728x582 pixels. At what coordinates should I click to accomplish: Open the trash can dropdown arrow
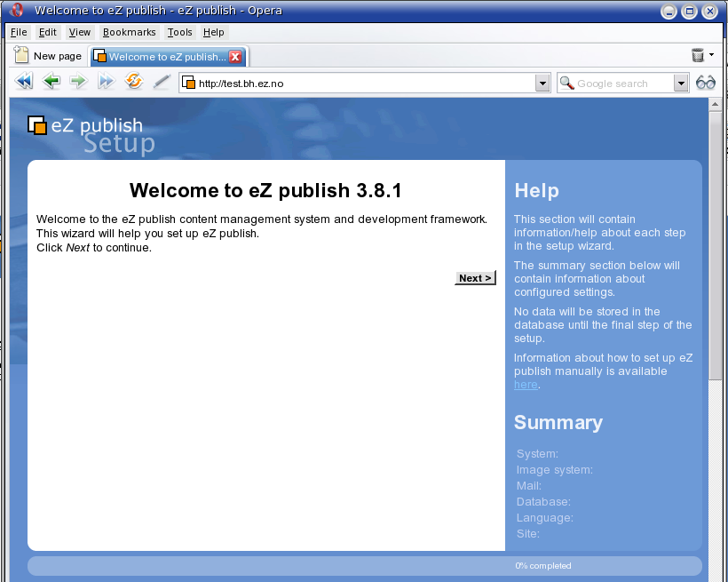[x=712, y=55]
